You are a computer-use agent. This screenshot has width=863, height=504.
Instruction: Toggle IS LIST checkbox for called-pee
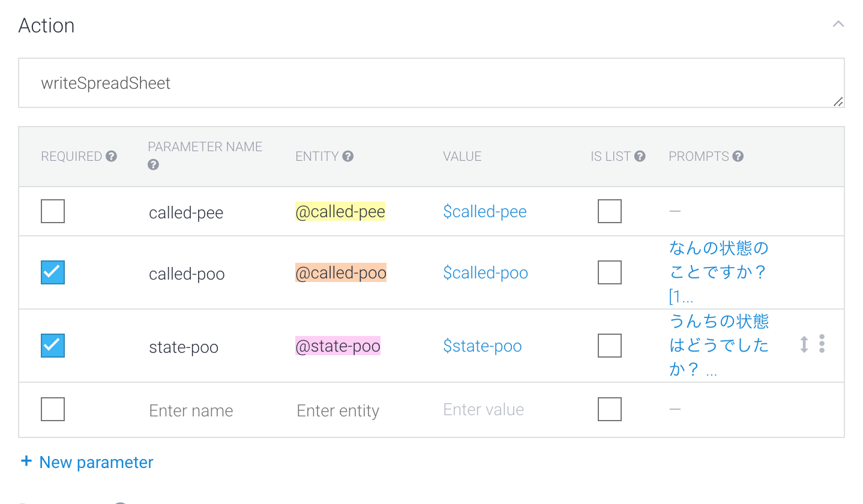[609, 211]
